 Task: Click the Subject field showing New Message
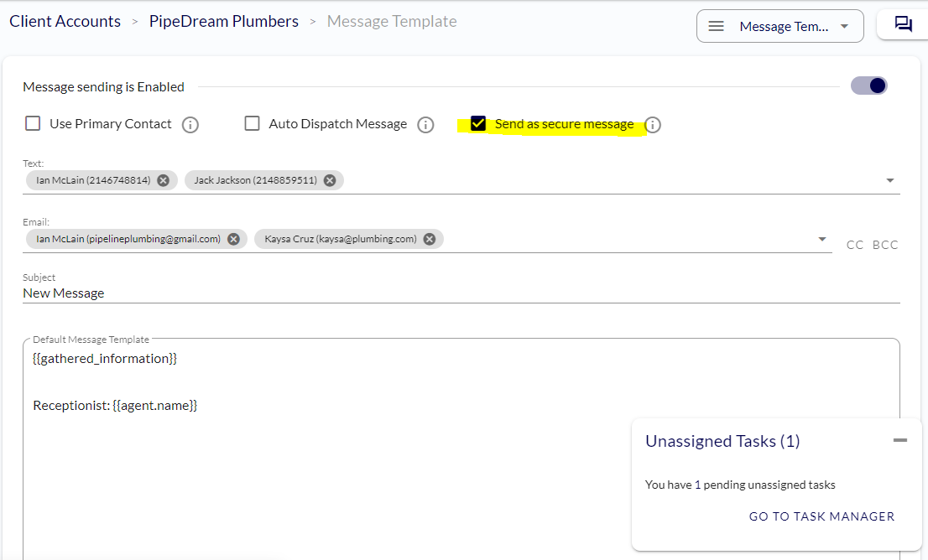pos(252,293)
